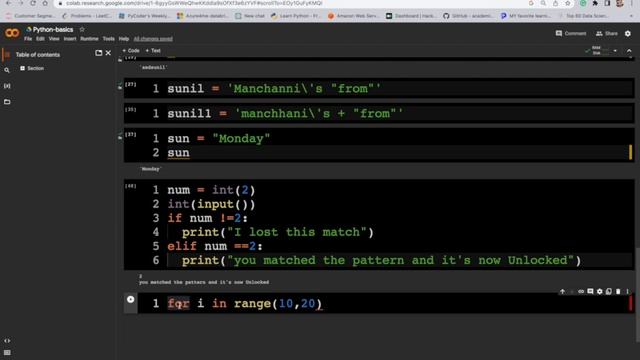
Task: Move the for-loop cell up
Action: [562, 291]
